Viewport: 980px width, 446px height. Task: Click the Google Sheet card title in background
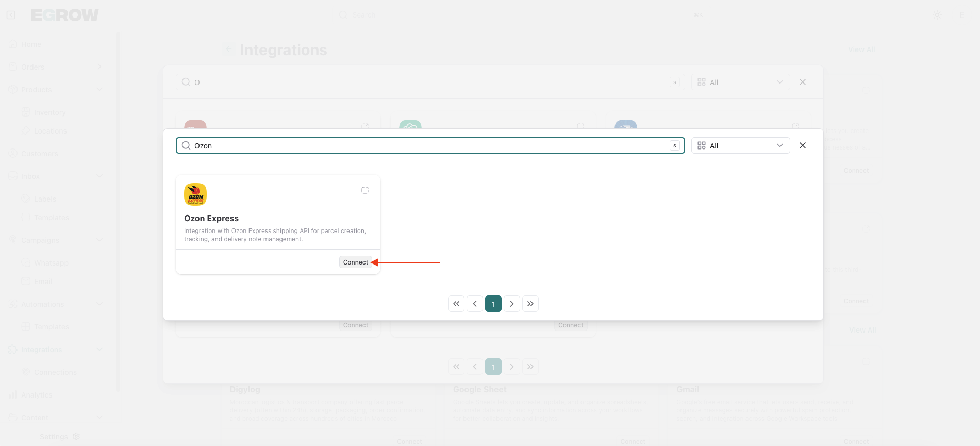(x=480, y=390)
